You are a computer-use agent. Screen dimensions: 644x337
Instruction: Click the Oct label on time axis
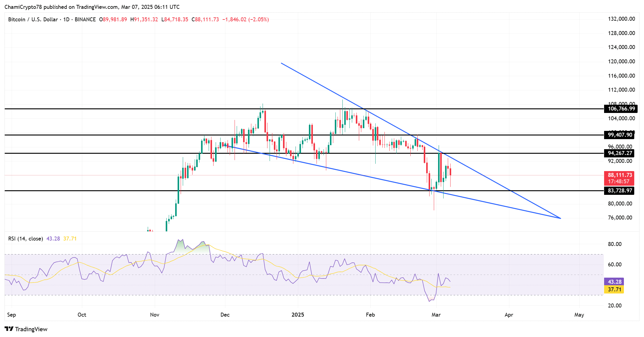[x=82, y=315]
